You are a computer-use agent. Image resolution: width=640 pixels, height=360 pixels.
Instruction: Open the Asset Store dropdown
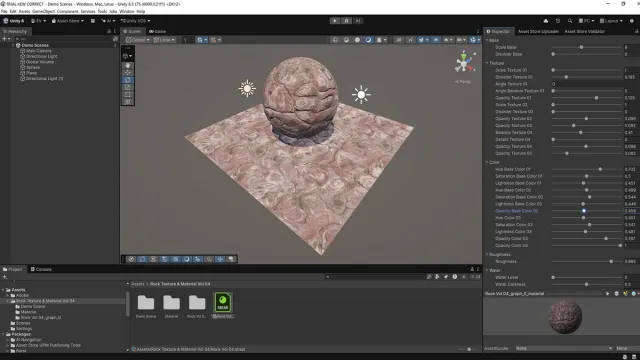(68, 21)
